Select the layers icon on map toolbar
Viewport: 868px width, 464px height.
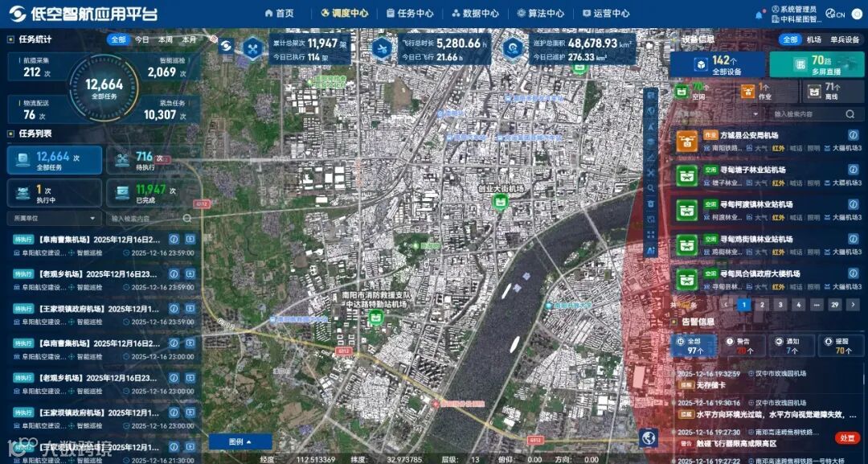pos(650,142)
